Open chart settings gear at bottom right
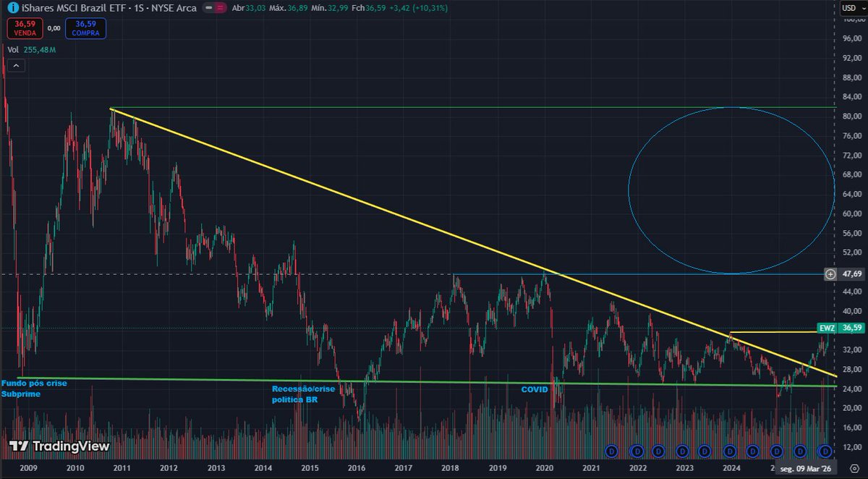The height and width of the screenshot is (479, 868). tap(854, 467)
